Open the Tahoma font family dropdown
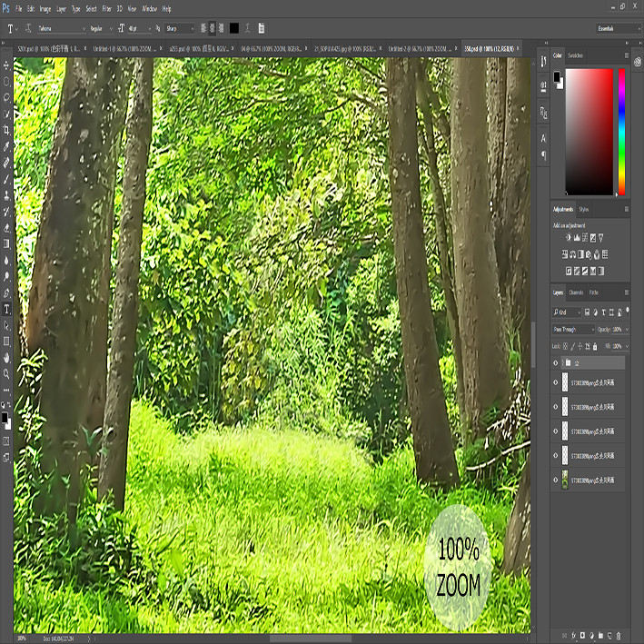 click(61, 28)
